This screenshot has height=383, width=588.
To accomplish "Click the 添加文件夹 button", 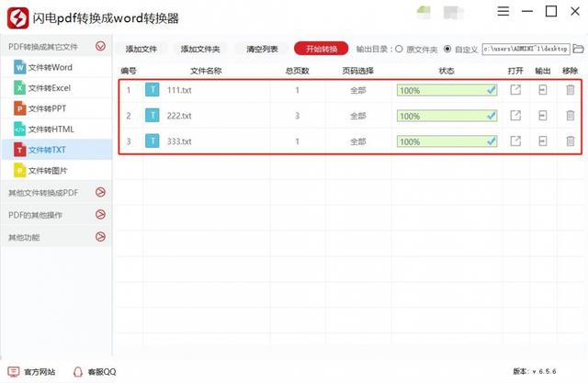I will pyautogui.click(x=200, y=49).
